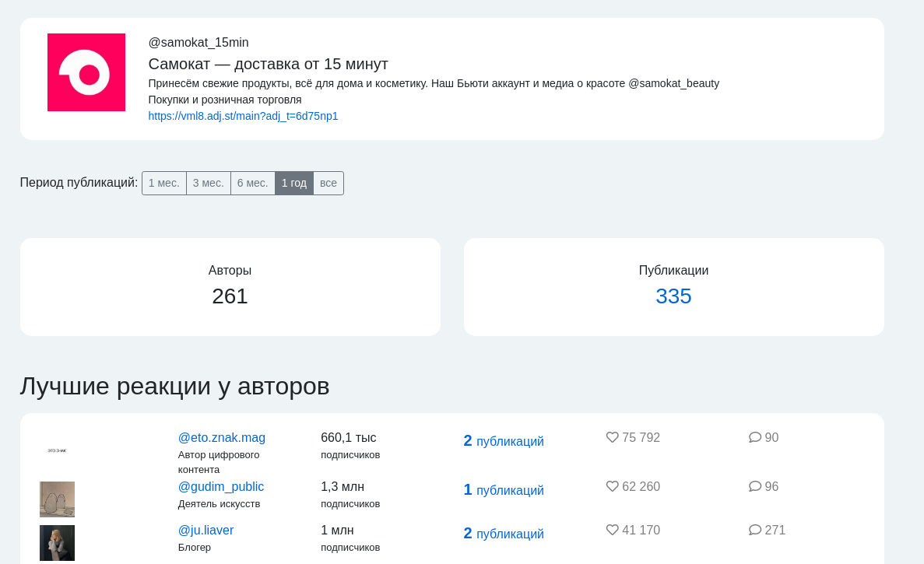Screen dimensions: 924x564
Task: Click the Деятель искусств label
Action: 220,504
